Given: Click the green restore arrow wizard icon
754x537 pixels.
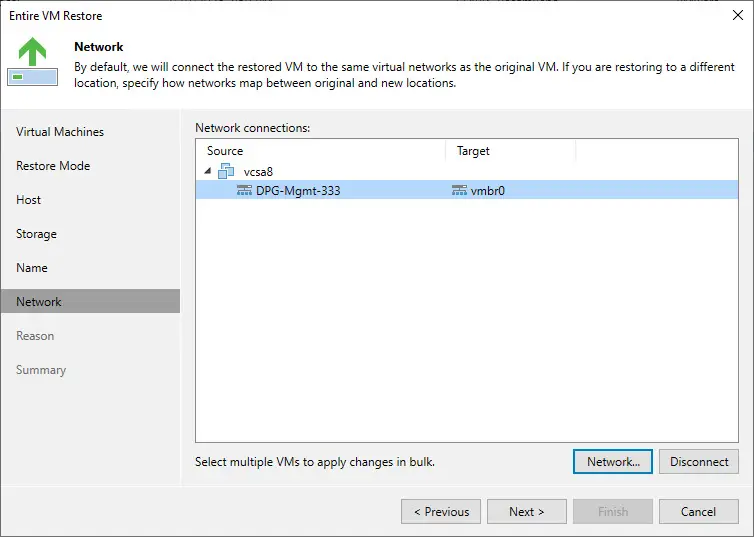Looking at the screenshot, I should [32, 62].
